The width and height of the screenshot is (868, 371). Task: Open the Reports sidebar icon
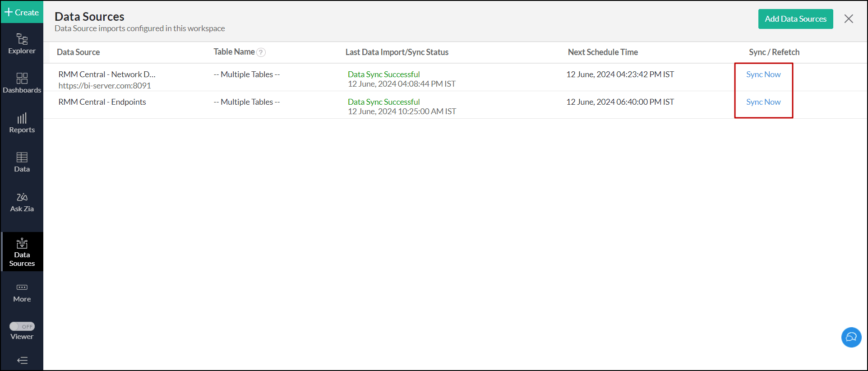pyautogui.click(x=22, y=123)
